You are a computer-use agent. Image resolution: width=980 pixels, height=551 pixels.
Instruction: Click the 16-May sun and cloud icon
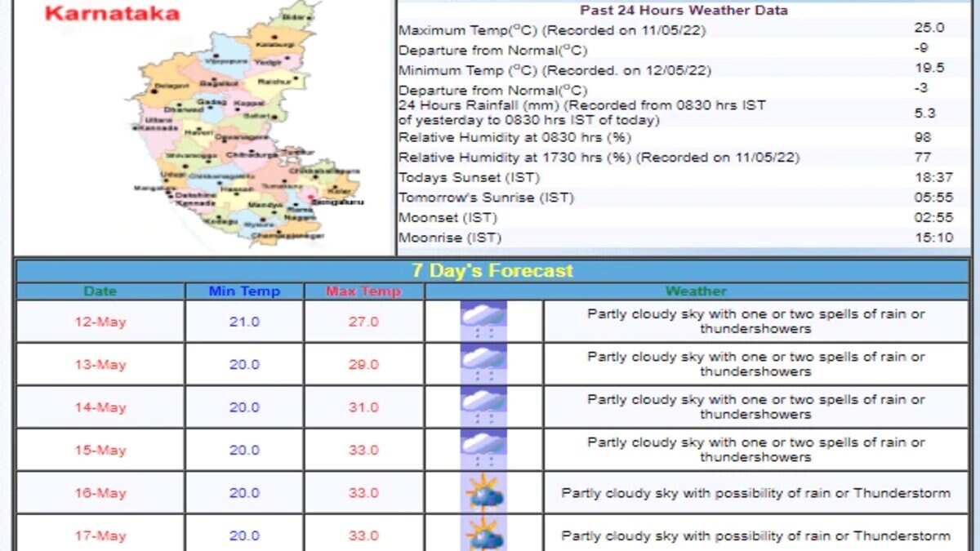point(483,492)
